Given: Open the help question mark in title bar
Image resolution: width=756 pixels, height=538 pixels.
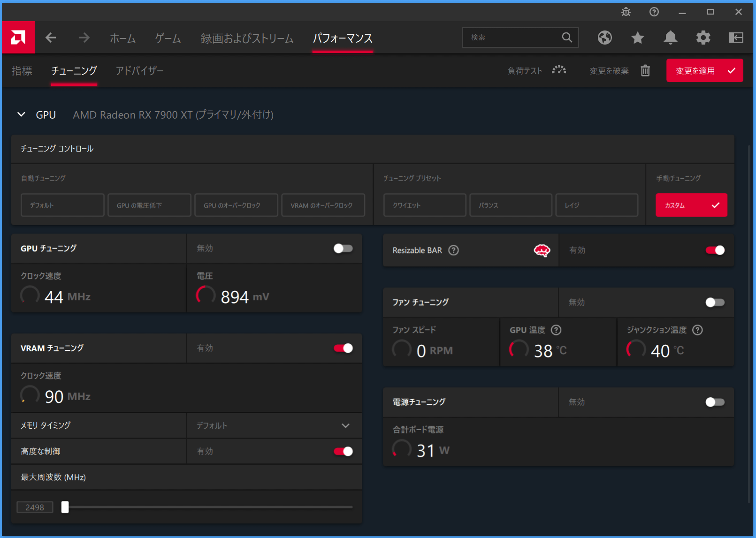Looking at the screenshot, I should click(x=654, y=12).
